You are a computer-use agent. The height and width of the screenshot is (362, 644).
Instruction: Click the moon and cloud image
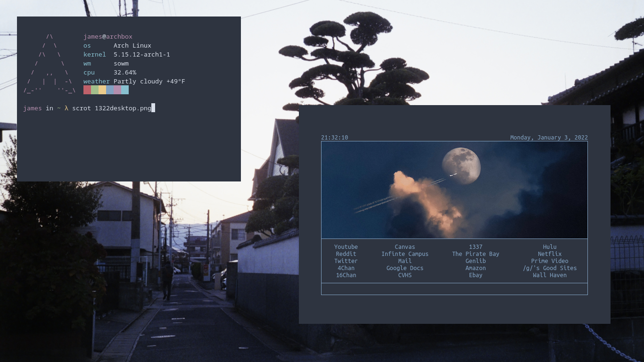tap(454, 190)
